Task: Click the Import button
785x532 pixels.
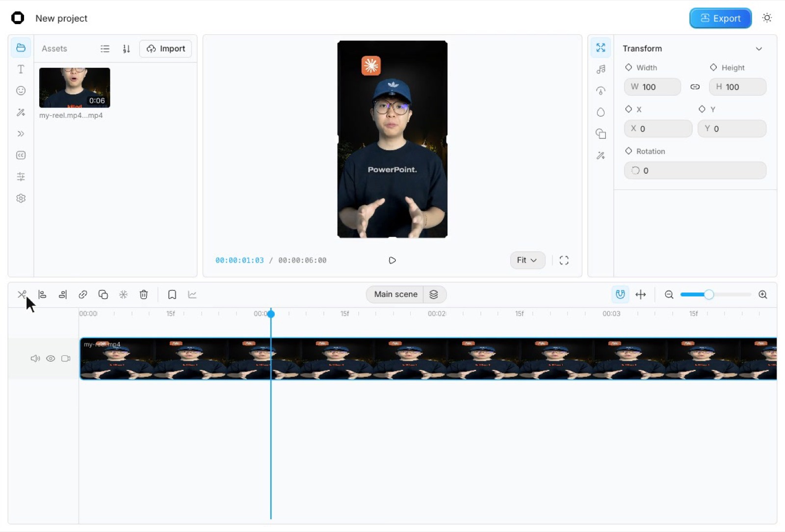Action: pos(165,49)
